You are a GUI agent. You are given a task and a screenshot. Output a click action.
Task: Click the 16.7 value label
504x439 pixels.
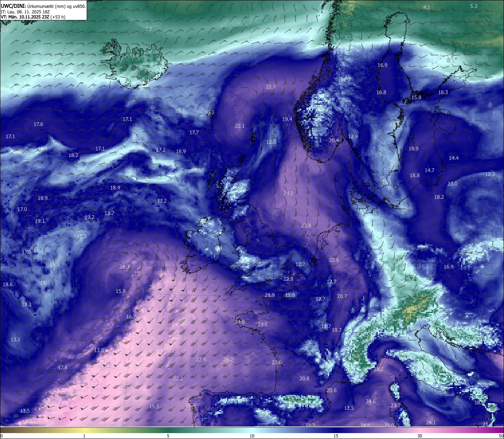(x=131, y=317)
